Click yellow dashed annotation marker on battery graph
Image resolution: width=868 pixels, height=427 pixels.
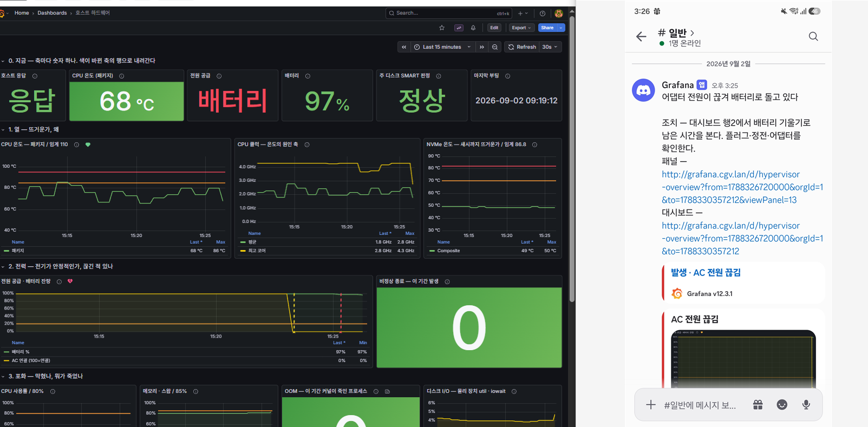click(x=294, y=313)
